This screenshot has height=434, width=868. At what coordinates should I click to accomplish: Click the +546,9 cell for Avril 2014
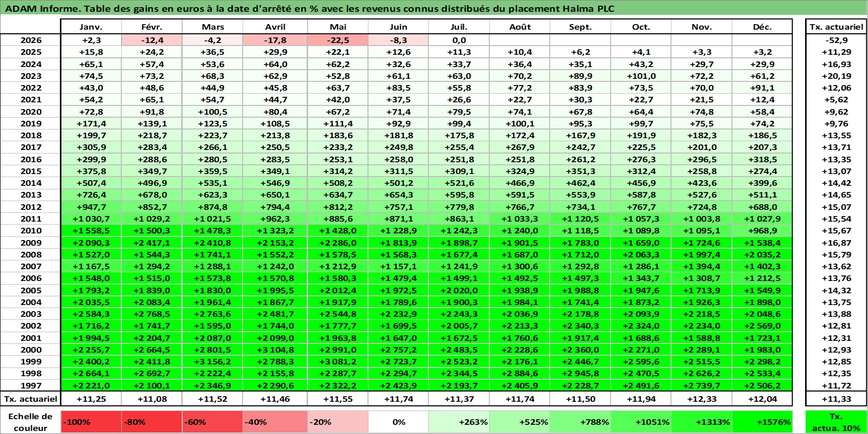click(275, 183)
